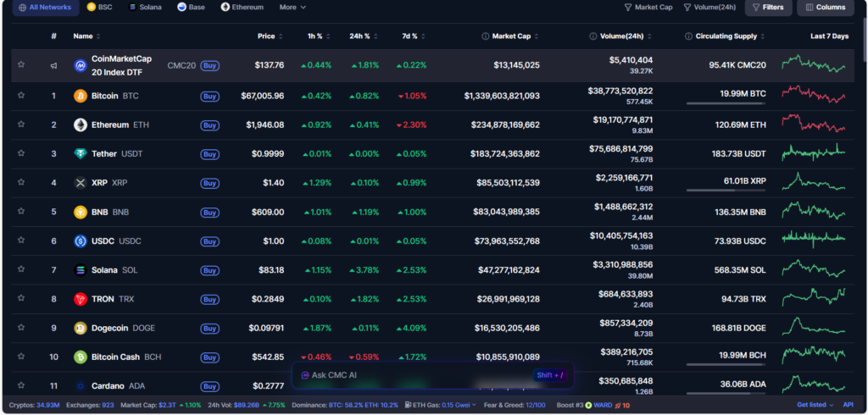868x415 pixels.
Task: Toggle the watchlist star for Solana
Action: [x=20, y=270]
